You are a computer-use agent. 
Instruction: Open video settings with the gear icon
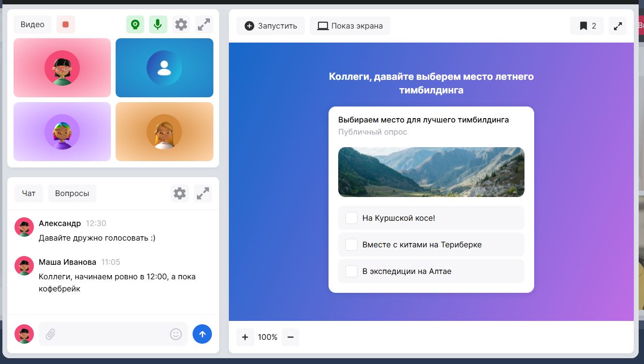click(181, 24)
